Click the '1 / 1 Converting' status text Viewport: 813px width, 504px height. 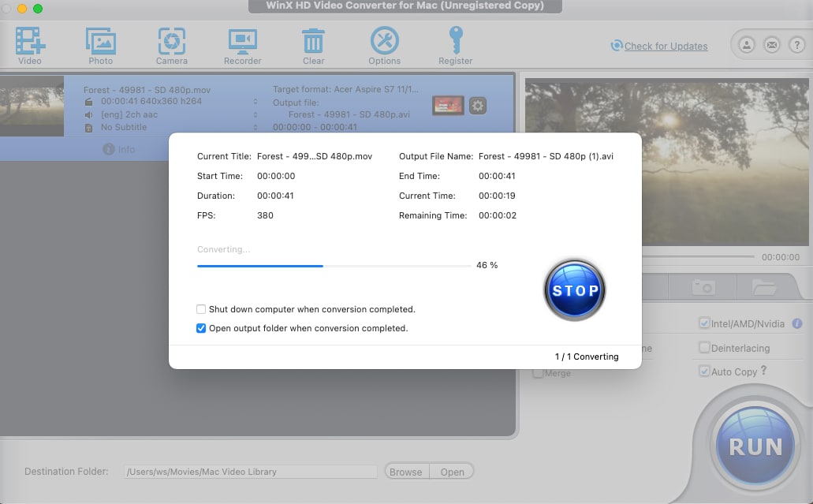click(x=587, y=357)
